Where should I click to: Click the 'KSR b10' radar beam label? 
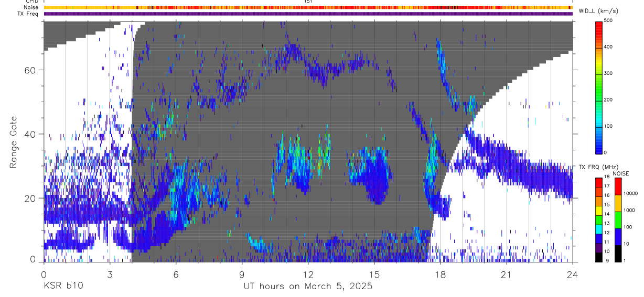click(62, 287)
